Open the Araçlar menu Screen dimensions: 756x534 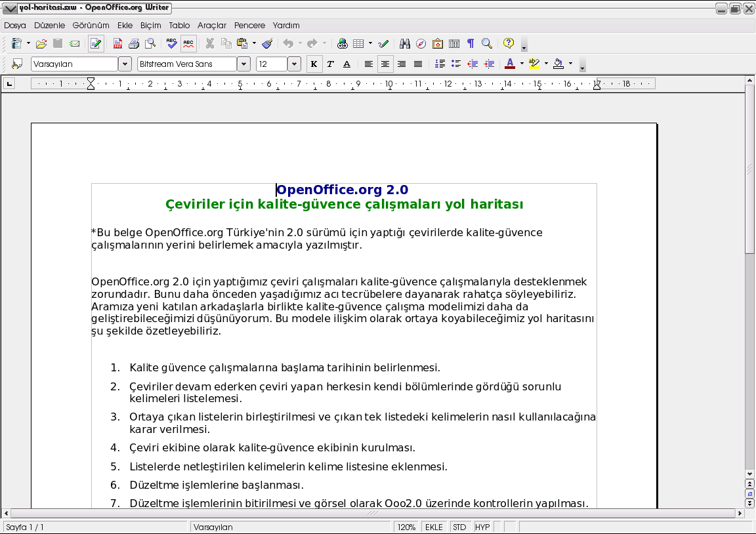click(212, 26)
